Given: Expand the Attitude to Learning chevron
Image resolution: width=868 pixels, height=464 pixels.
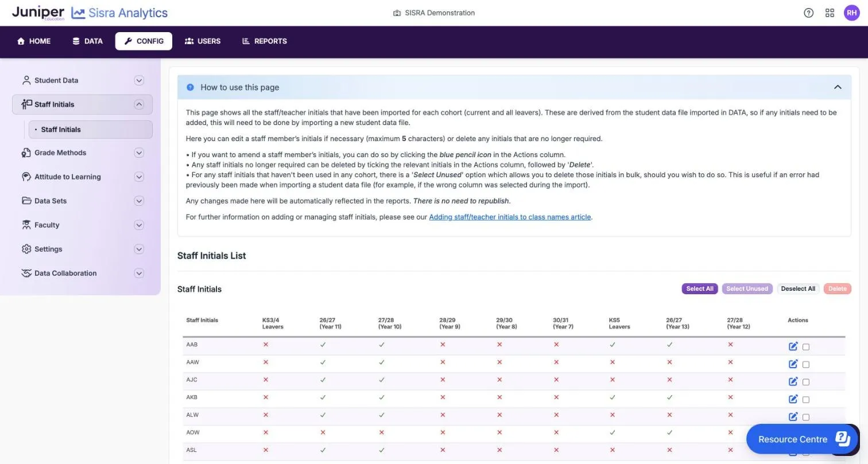Looking at the screenshot, I should click(139, 177).
